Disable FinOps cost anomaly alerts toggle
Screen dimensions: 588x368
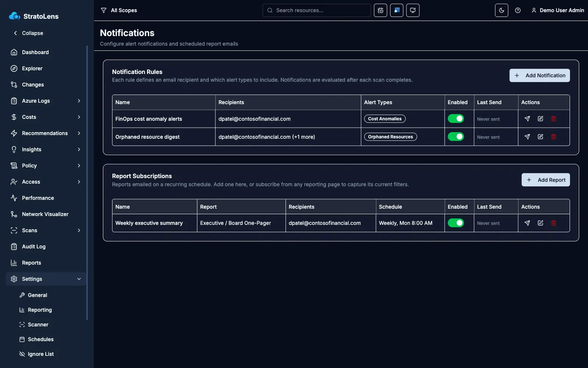[x=456, y=118]
